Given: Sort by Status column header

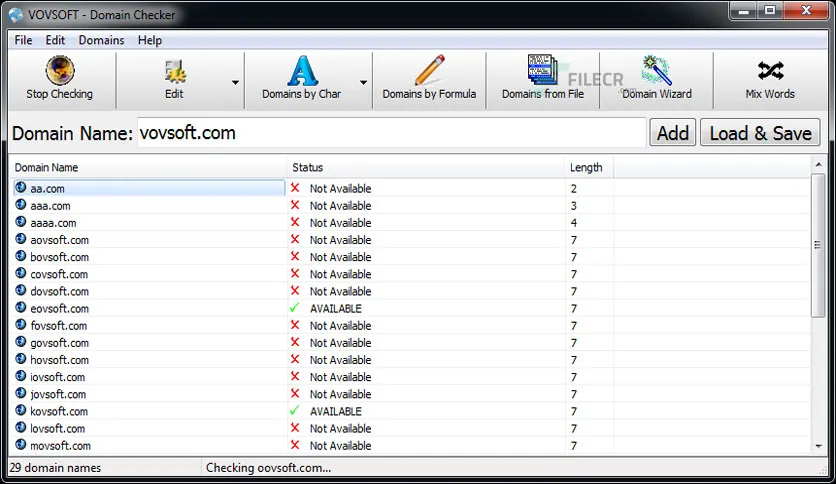Looking at the screenshot, I should pos(425,167).
